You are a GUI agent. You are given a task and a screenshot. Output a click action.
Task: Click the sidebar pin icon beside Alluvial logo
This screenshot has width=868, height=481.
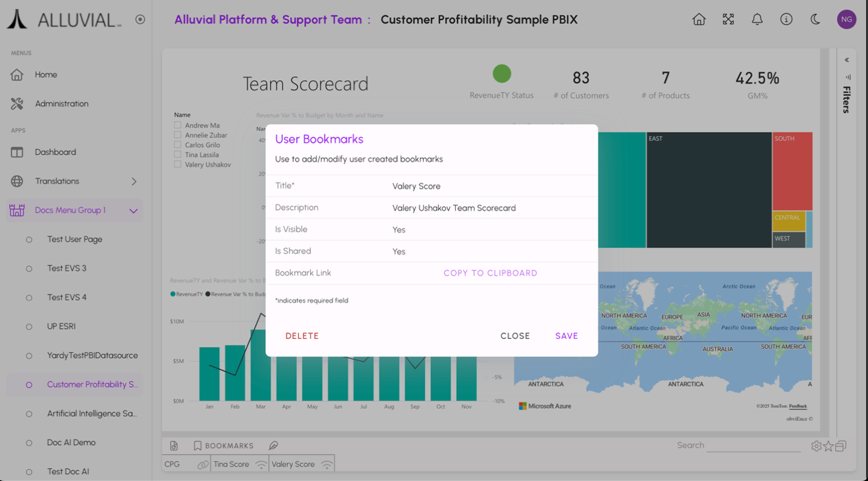click(140, 19)
